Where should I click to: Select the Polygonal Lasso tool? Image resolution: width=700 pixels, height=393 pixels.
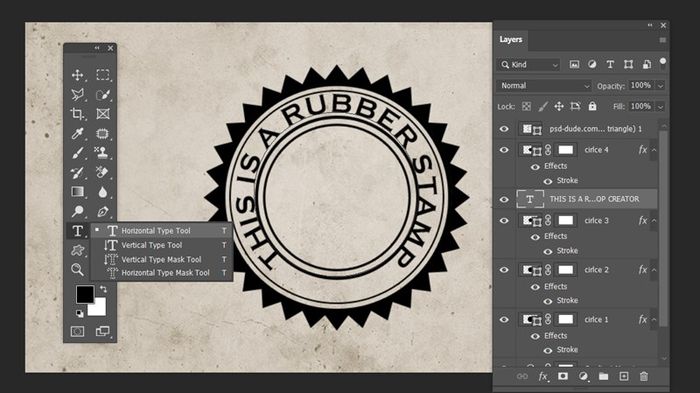coord(77,94)
